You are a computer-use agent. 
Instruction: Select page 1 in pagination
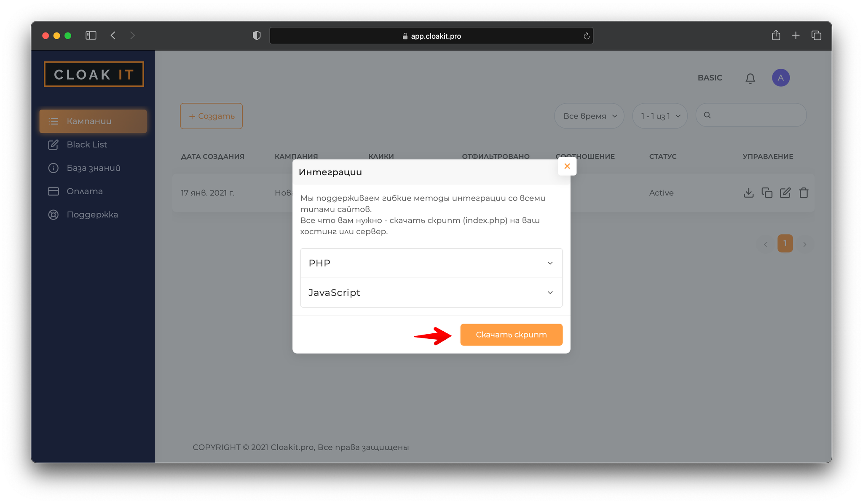(x=785, y=244)
